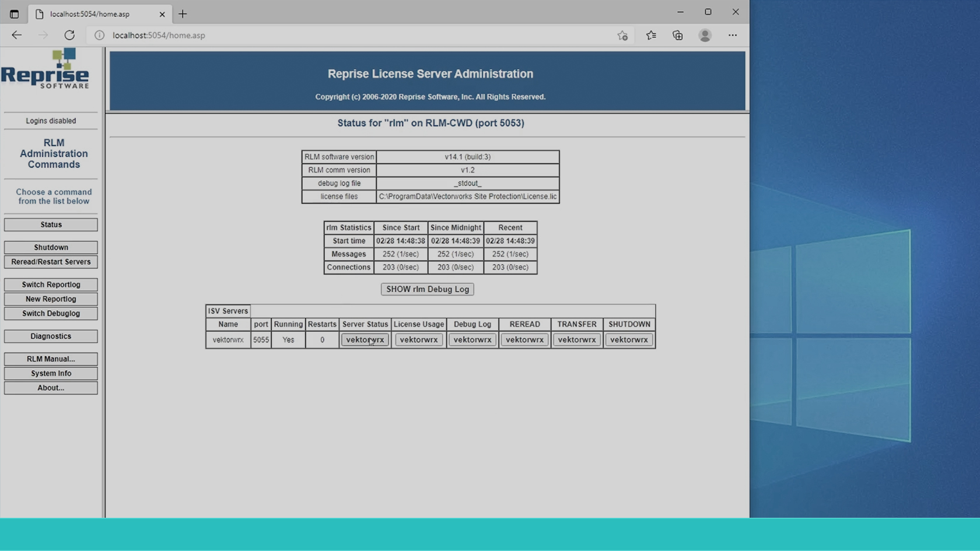Go back using browser back arrow

click(x=16, y=35)
